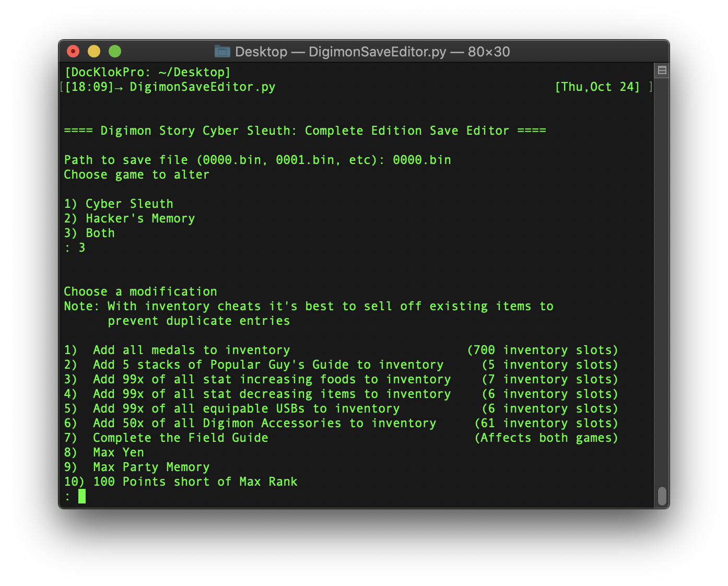
Task: Click 'Add 99x of all equipable USBs' line
Action: tap(232, 408)
